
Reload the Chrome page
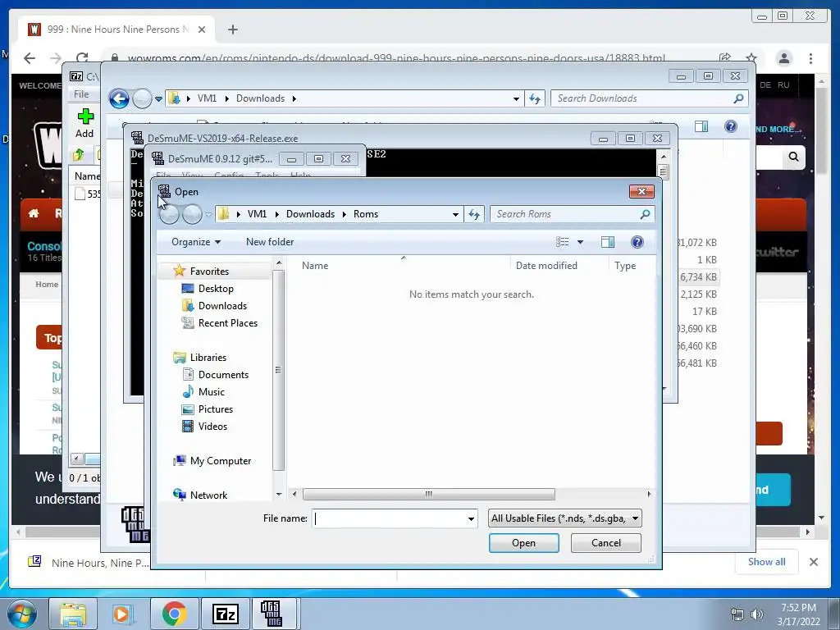[x=82, y=58]
